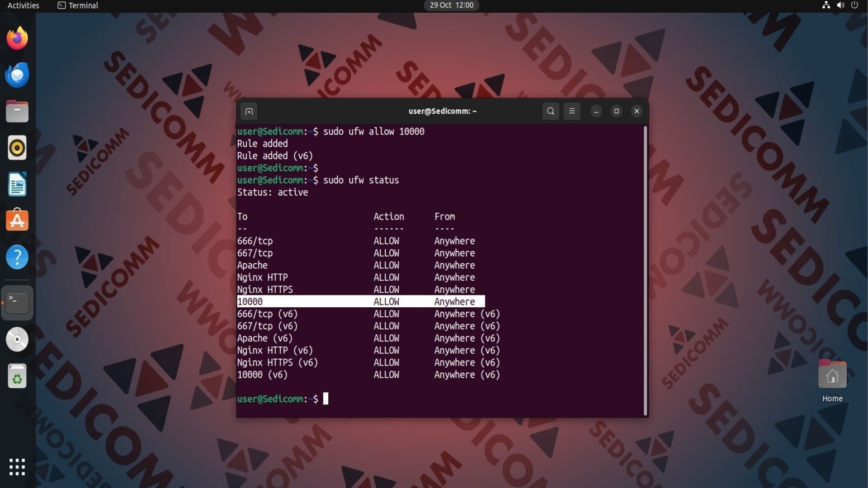Open Firefox from the dock
The height and width of the screenshot is (488, 868).
click(x=17, y=38)
